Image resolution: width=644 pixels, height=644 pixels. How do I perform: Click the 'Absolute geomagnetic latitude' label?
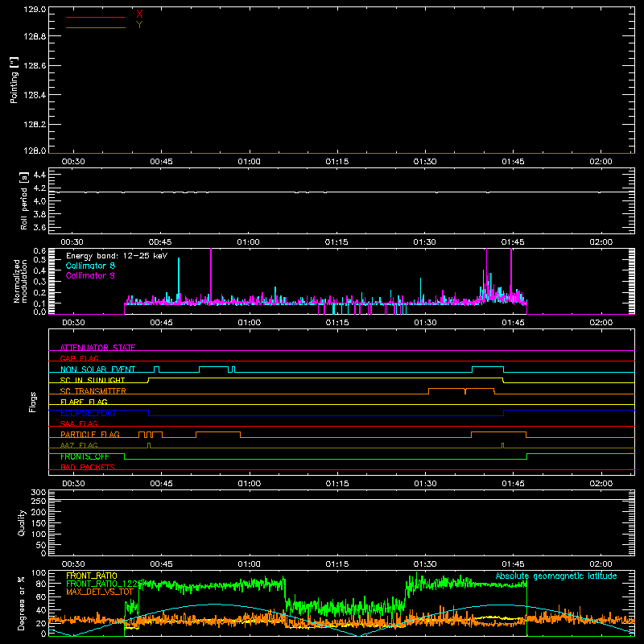[x=556, y=576]
